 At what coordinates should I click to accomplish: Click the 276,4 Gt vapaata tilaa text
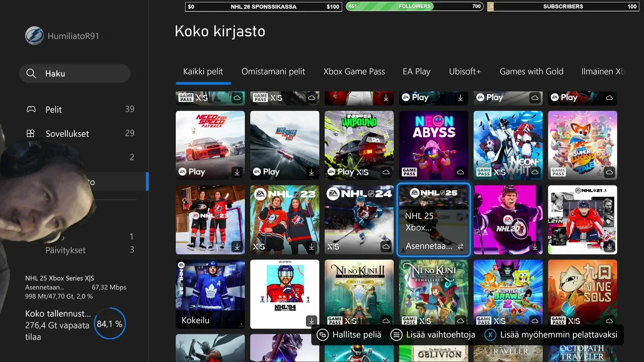(57, 331)
